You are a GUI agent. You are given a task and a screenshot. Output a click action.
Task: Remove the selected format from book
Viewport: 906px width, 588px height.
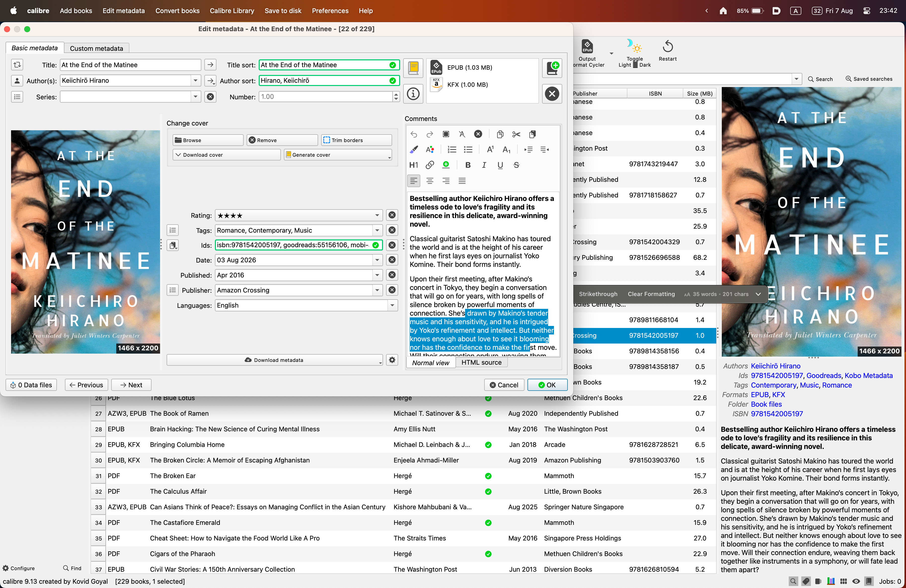[552, 94]
